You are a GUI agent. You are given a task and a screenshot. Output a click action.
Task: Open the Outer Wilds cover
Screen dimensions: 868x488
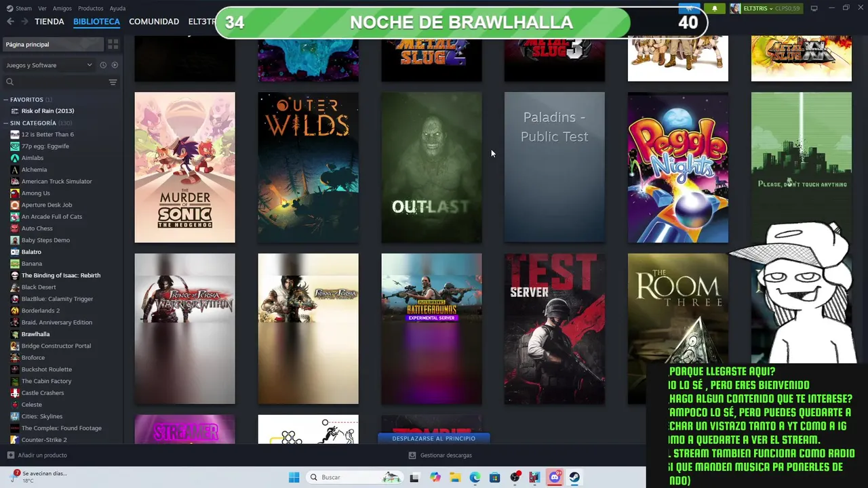coord(308,167)
